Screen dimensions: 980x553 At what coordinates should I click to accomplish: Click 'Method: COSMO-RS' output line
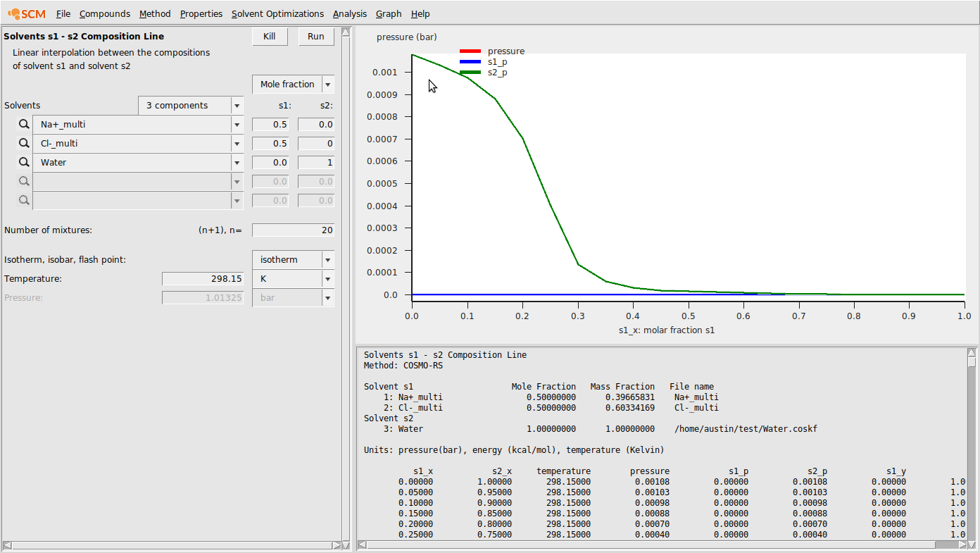[403, 366]
